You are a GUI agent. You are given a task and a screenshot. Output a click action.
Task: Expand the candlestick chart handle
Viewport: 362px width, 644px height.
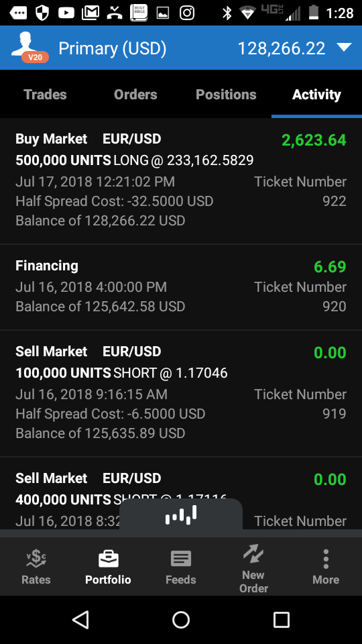point(181,515)
